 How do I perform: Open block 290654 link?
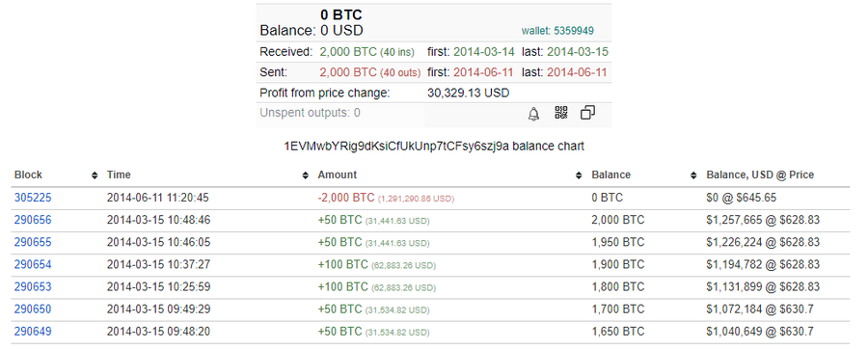coord(33,264)
